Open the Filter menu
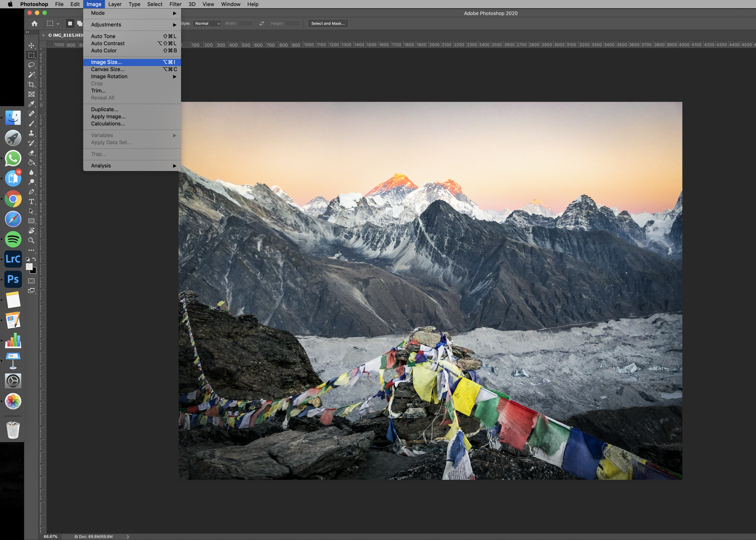This screenshot has height=540, width=756. pos(175,4)
